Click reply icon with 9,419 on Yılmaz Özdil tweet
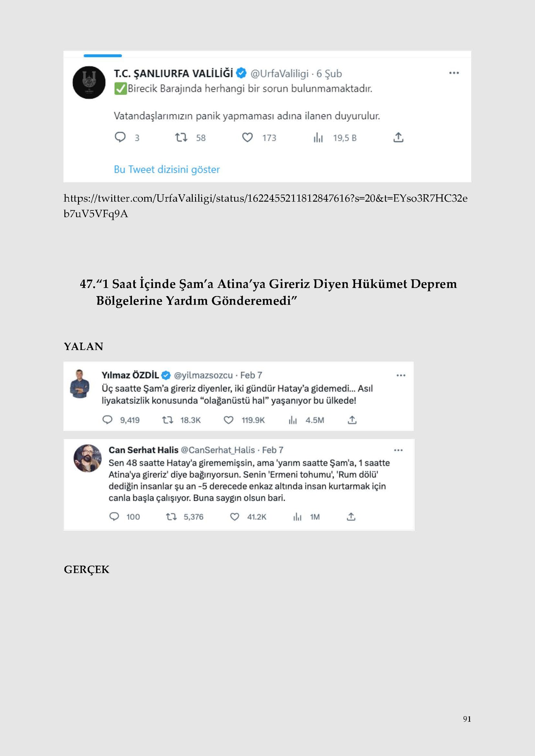 pos(107,420)
